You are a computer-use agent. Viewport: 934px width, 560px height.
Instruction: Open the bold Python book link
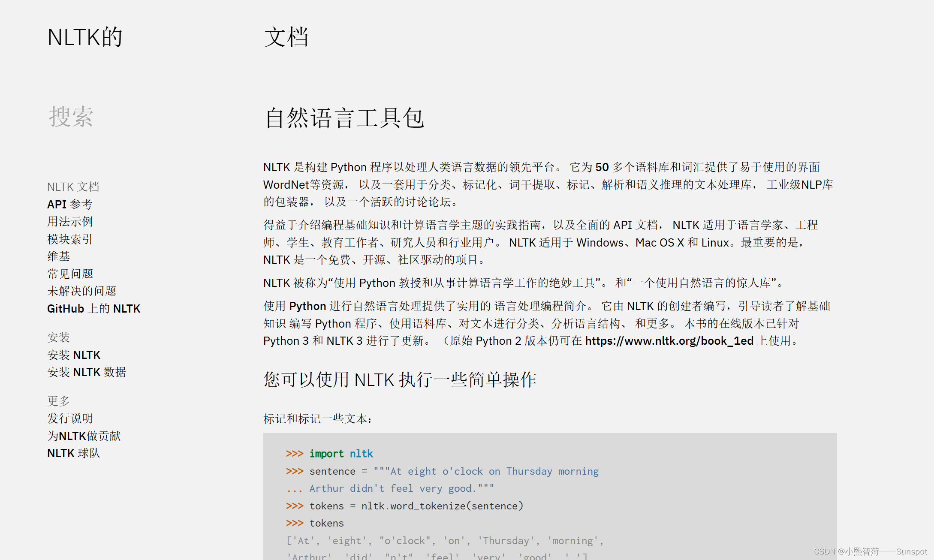307,306
